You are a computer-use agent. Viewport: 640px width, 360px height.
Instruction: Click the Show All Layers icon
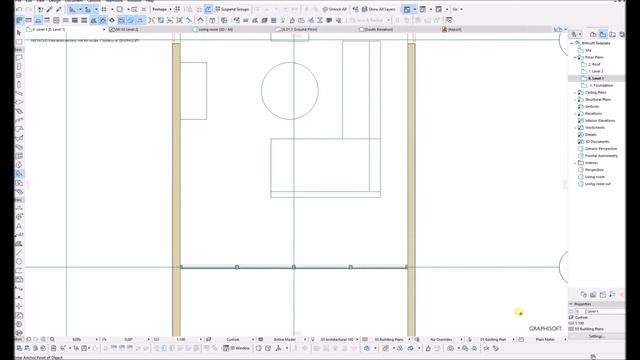pos(364,9)
